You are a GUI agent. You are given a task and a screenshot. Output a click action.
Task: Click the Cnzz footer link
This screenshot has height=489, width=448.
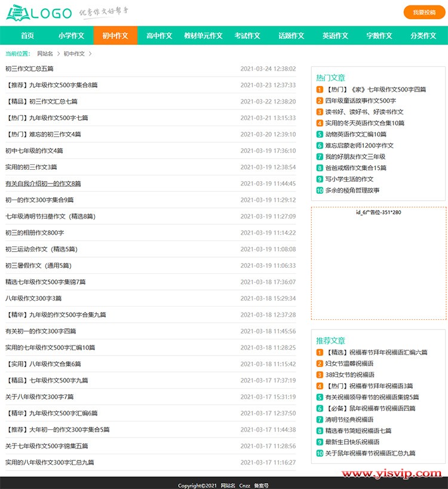tap(244, 485)
